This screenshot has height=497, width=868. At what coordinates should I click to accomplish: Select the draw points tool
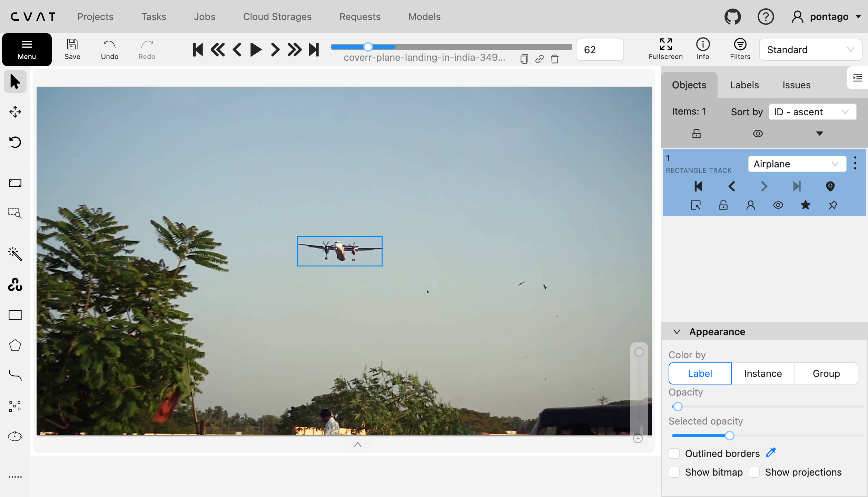point(15,406)
